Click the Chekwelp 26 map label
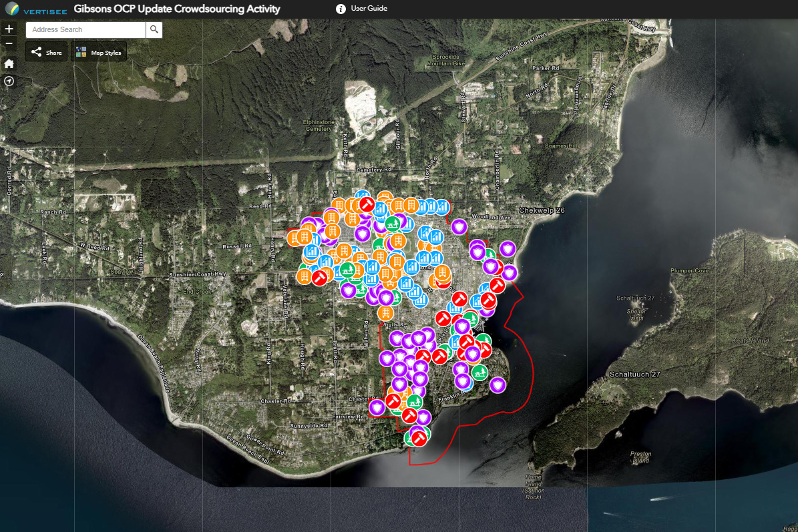 [542, 210]
